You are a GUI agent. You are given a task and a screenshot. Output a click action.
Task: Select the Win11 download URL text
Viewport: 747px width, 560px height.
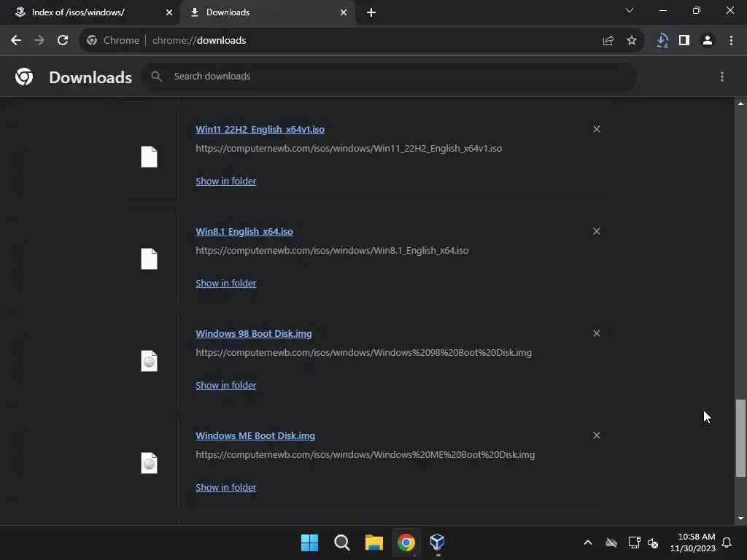tap(349, 149)
